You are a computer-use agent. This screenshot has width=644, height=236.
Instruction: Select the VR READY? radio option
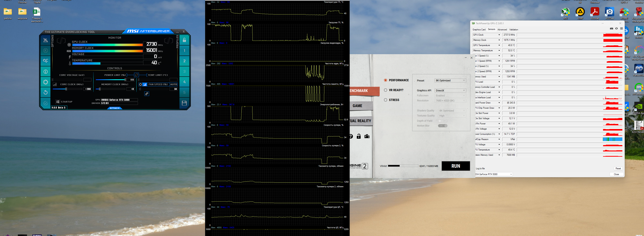[386, 90]
